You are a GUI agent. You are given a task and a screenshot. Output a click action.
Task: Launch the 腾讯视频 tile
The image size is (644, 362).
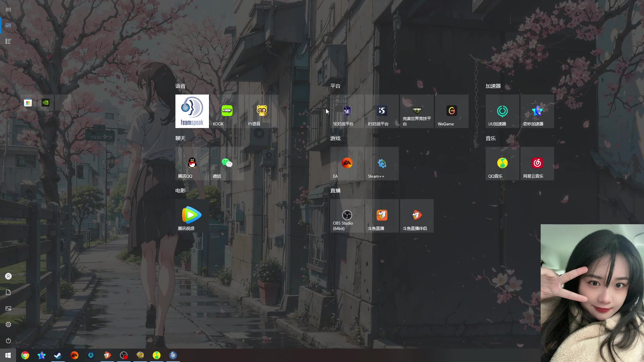coord(192,216)
